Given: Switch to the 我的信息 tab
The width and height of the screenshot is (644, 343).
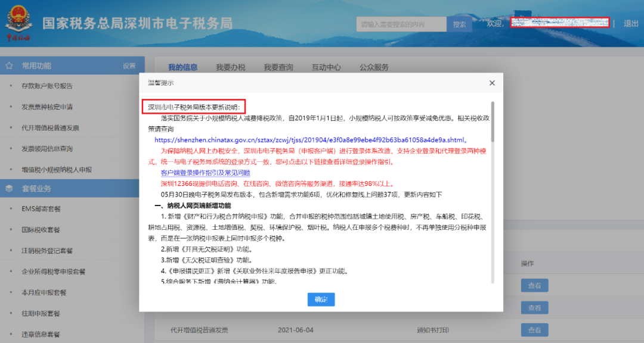Looking at the screenshot, I should tap(183, 67).
